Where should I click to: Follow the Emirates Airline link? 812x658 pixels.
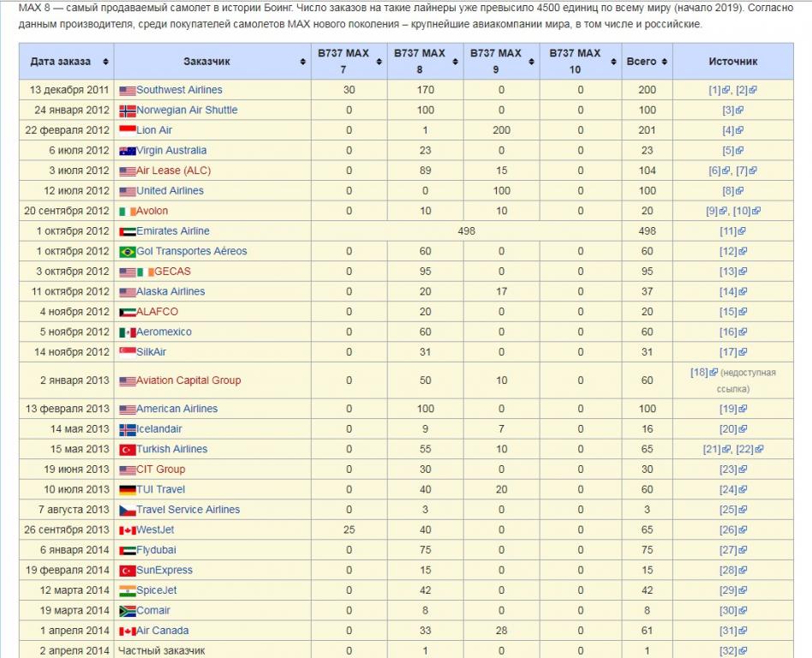coord(172,231)
